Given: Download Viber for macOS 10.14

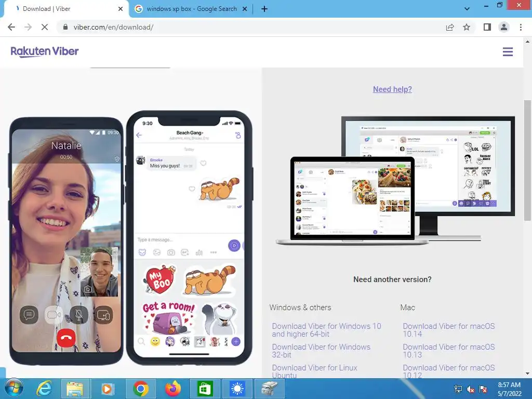Looking at the screenshot, I should click(448, 330).
